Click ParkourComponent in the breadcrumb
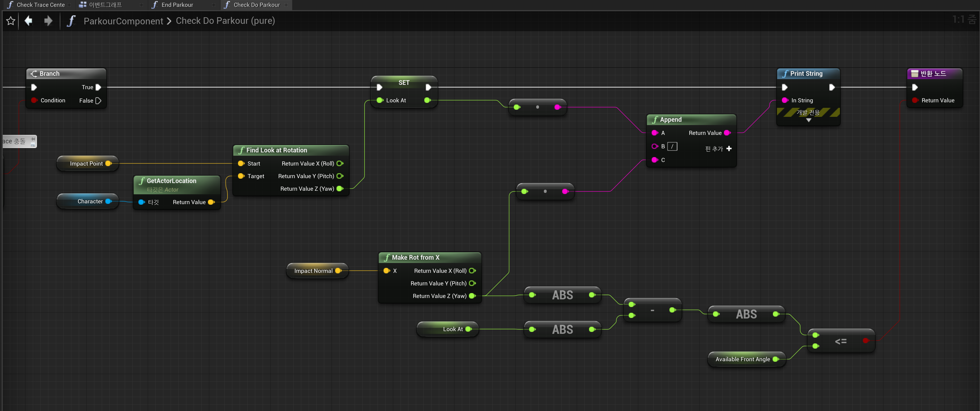980x411 pixels. 123,21
